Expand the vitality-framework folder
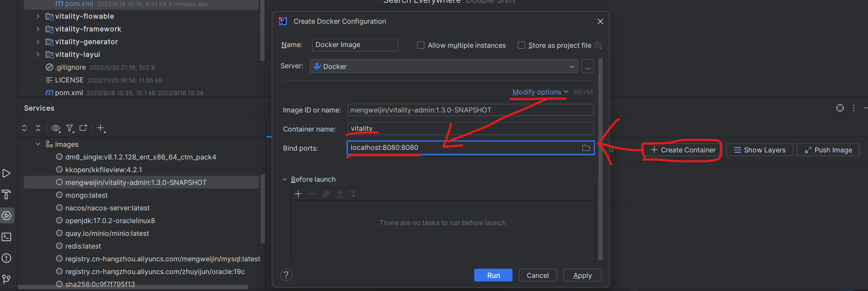The width and height of the screenshot is (868, 291). pyautogui.click(x=38, y=29)
